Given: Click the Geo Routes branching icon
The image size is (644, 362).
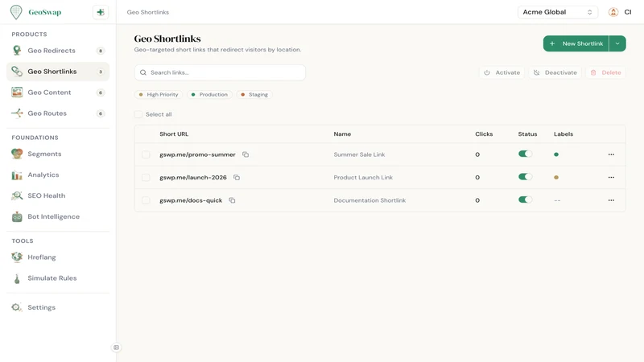Looking at the screenshot, I should coord(17,113).
